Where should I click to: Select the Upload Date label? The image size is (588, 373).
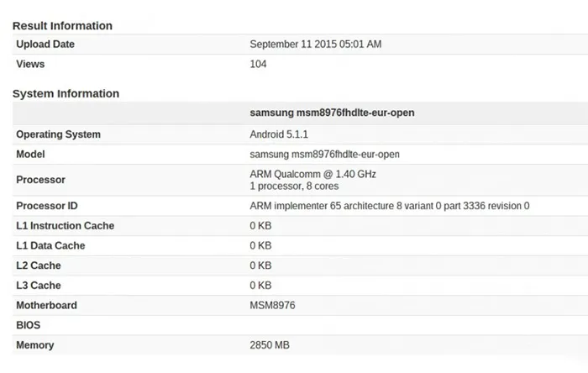pos(45,45)
